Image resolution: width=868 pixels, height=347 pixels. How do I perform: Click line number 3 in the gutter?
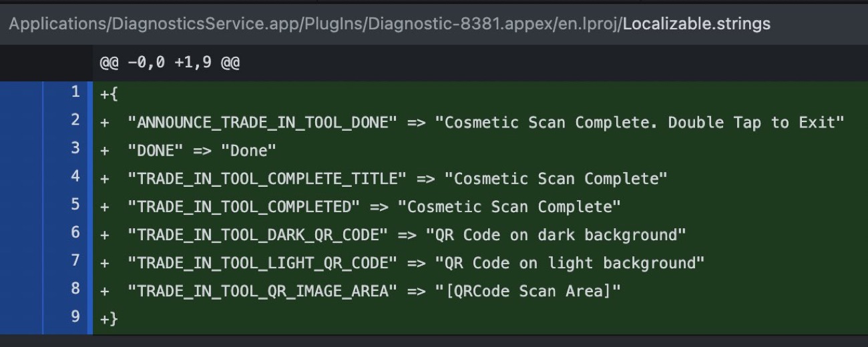pos(75,148)
